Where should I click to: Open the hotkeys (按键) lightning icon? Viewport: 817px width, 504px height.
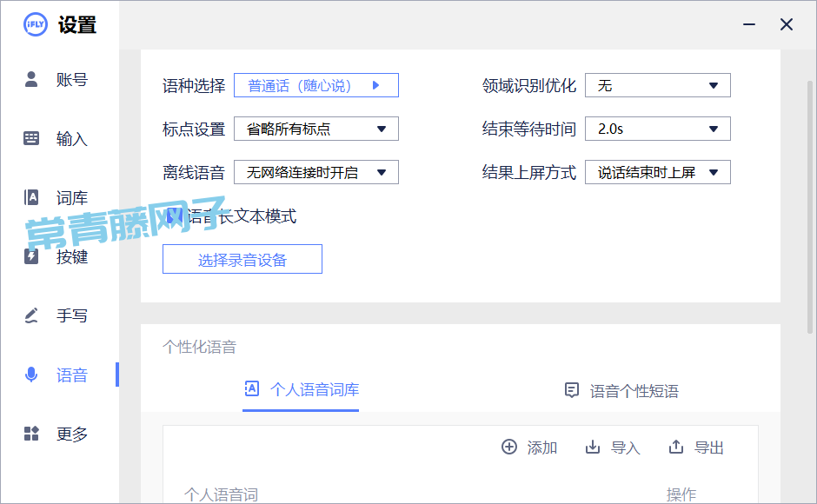click(31, 256)
